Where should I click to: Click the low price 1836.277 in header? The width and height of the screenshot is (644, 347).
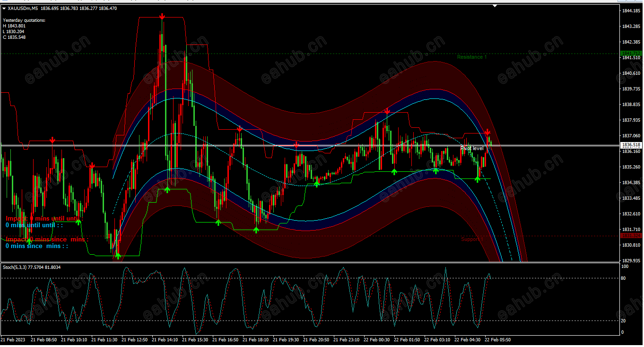88,9
